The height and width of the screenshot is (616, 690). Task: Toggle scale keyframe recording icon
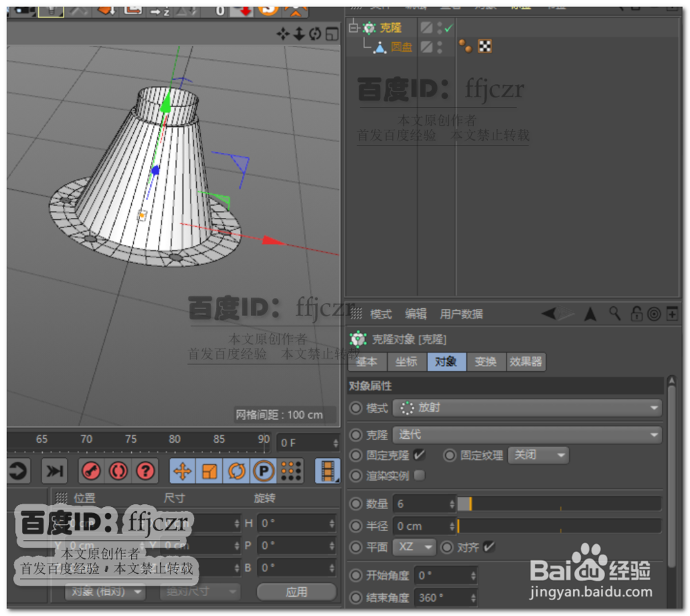click(210, 471)
